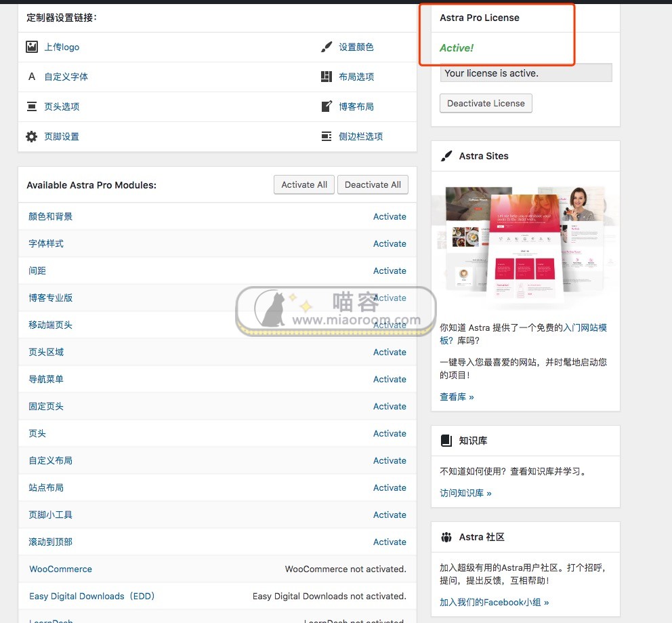The image size is (672, 623).
Task: Open 页脚设置 link
Action: tap(62, 136)
